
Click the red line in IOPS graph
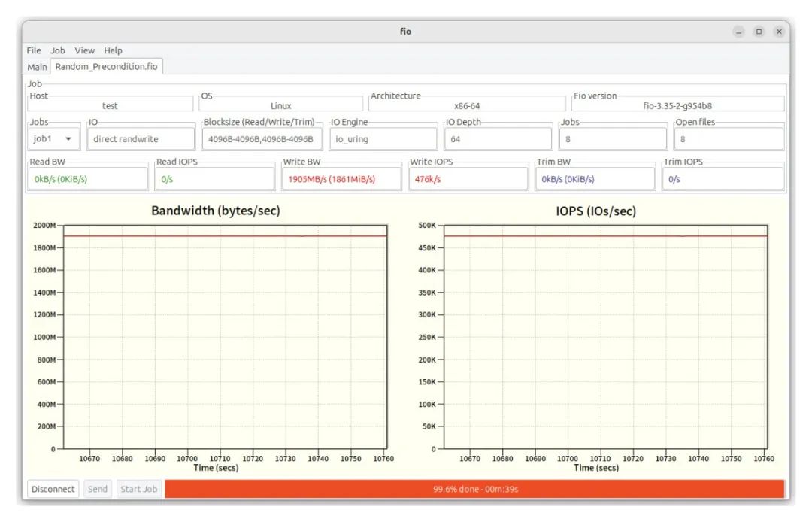click(x=605, y=236)
